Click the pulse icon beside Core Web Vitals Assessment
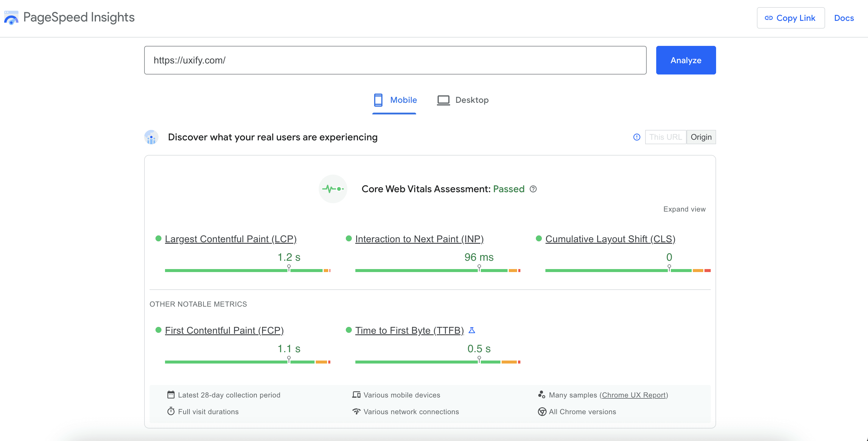This screenshot has width=868, height=441. coord(333,189)
